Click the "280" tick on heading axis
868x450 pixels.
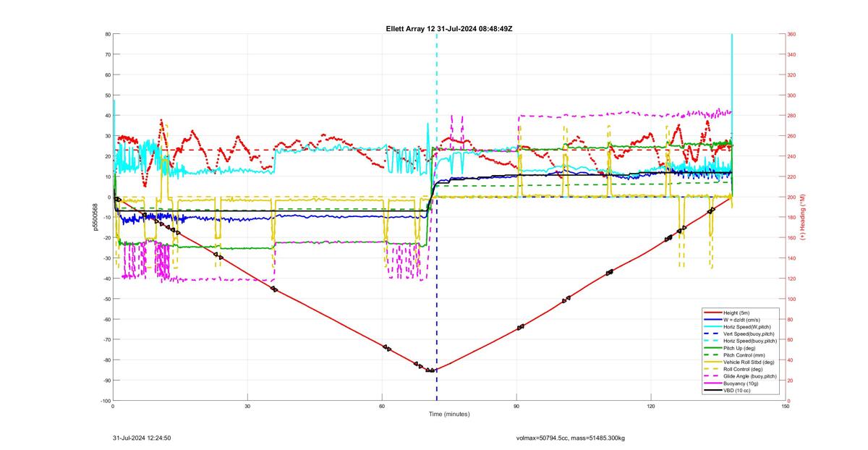(x=792, y=116)
